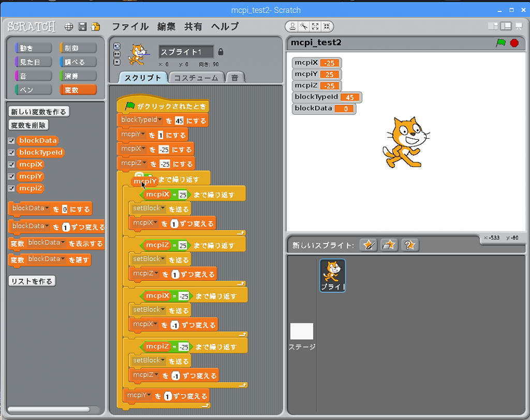The image size is (530, 420).
Task: Click the padlock next to the sprite name
Action: pyautogui.click(x=220, y=52)
